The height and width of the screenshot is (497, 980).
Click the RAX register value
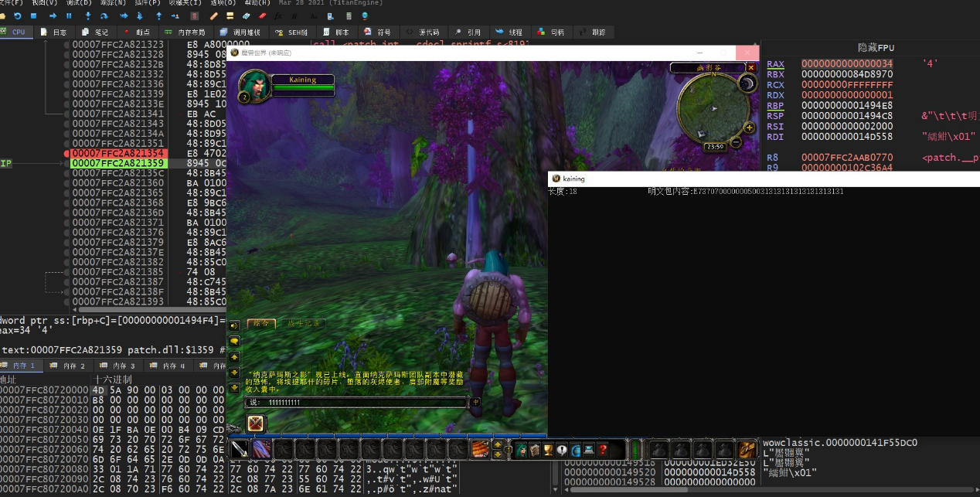tap(847, 63)
